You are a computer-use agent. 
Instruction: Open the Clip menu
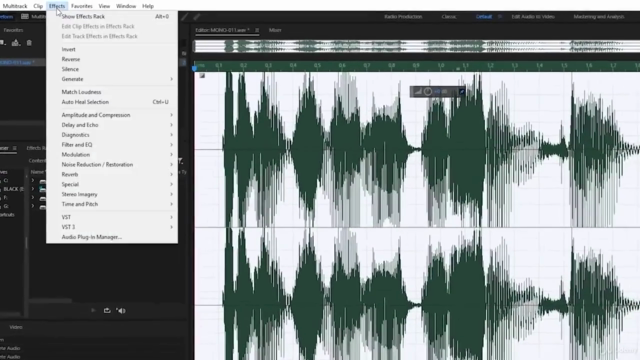click(38, 6)
